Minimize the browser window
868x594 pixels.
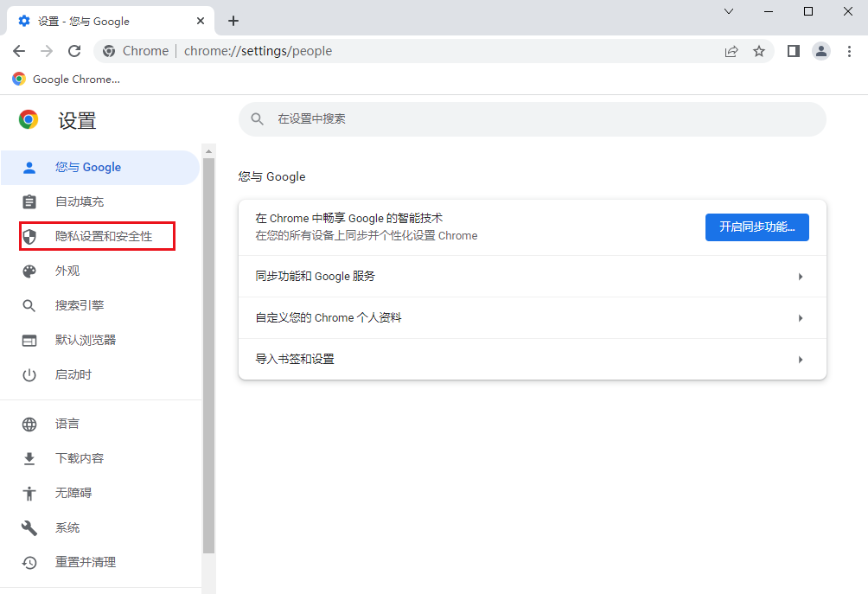(769, 11)
